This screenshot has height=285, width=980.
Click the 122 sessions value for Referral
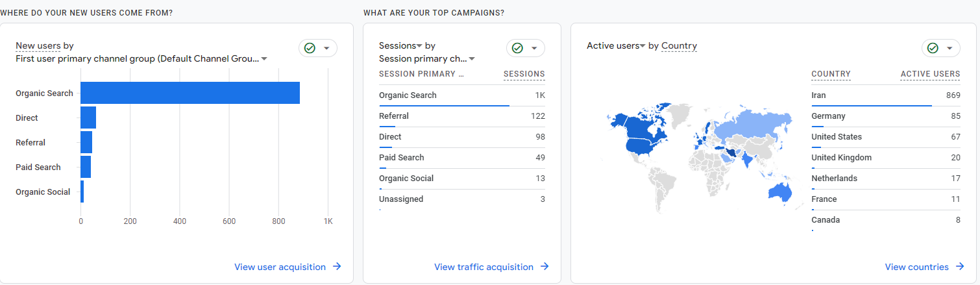(x=538, y=116)
